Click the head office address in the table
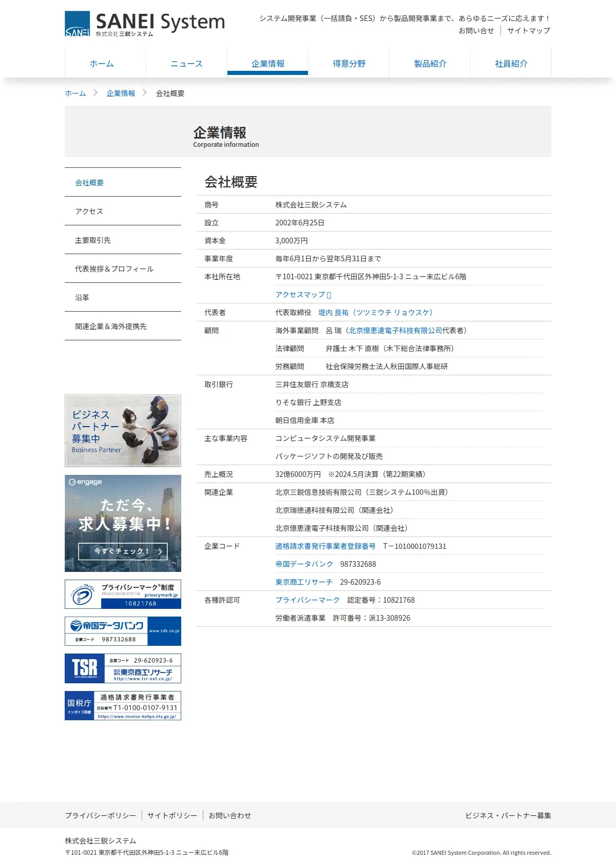The image size is (616, 864). pyautogui.click(x=371, y=277)
